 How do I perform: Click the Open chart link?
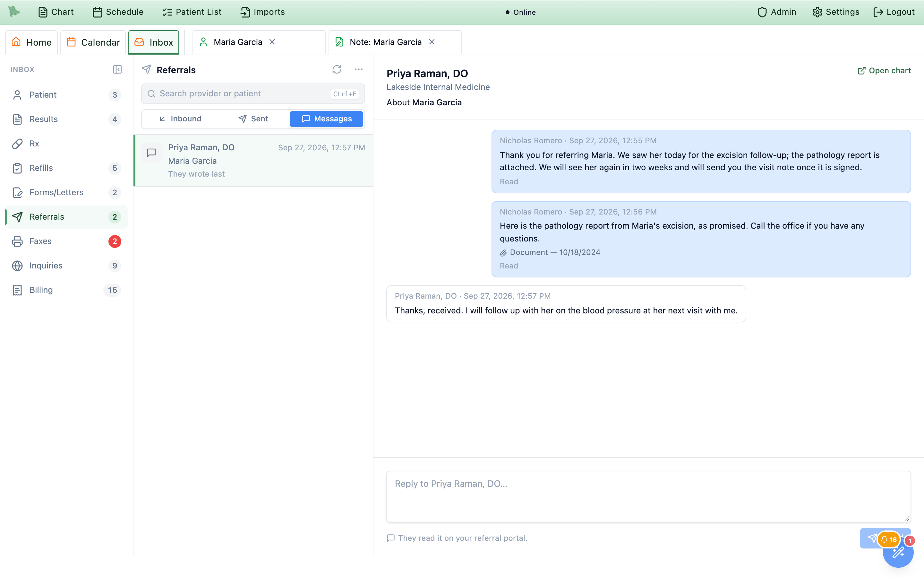point(884,71)
